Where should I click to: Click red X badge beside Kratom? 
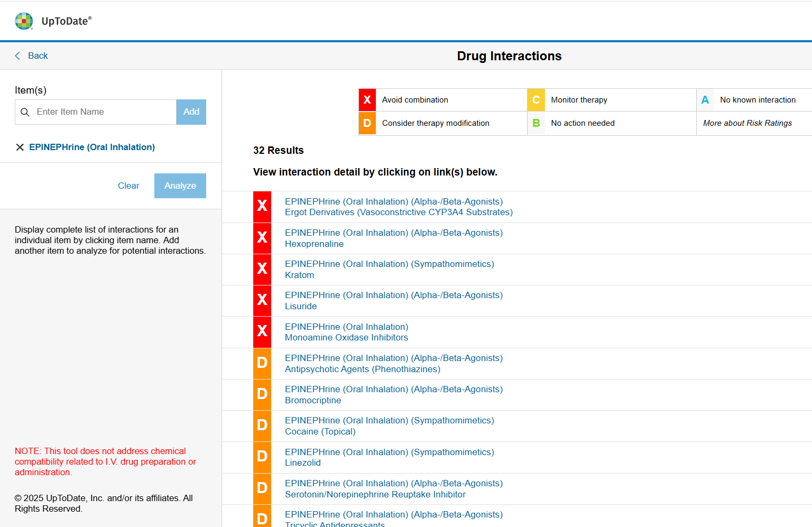coord(262,269)
